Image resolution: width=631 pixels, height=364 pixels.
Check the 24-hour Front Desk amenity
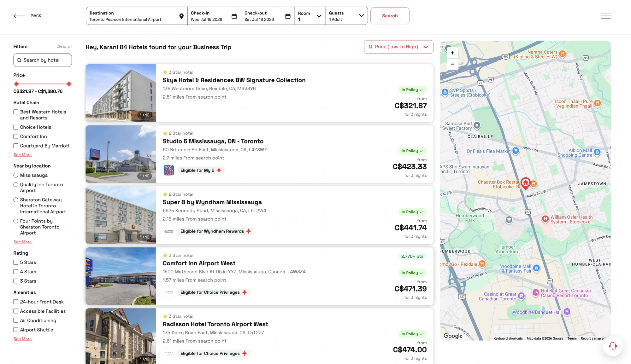click(16, 302)
